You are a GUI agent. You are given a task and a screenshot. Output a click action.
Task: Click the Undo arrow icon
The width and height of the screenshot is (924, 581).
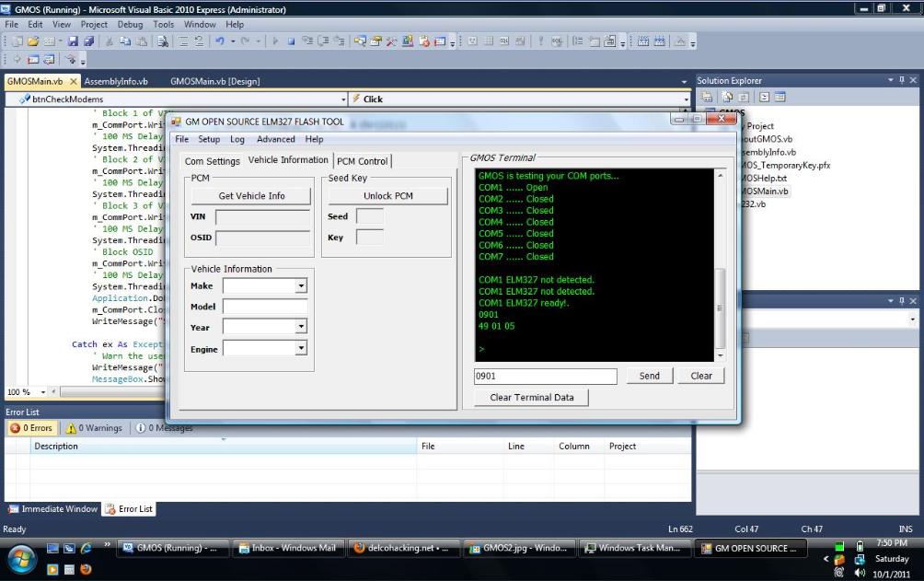(219, 41)
